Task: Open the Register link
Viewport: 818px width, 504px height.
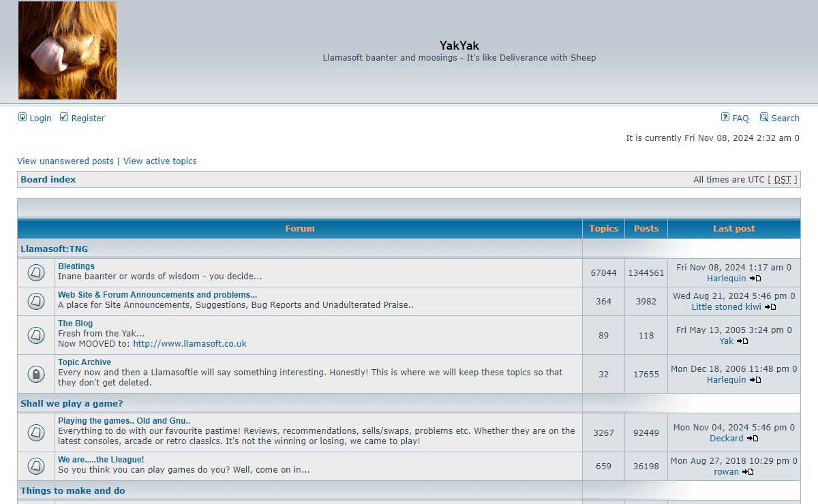Action: tap(88, 118)
